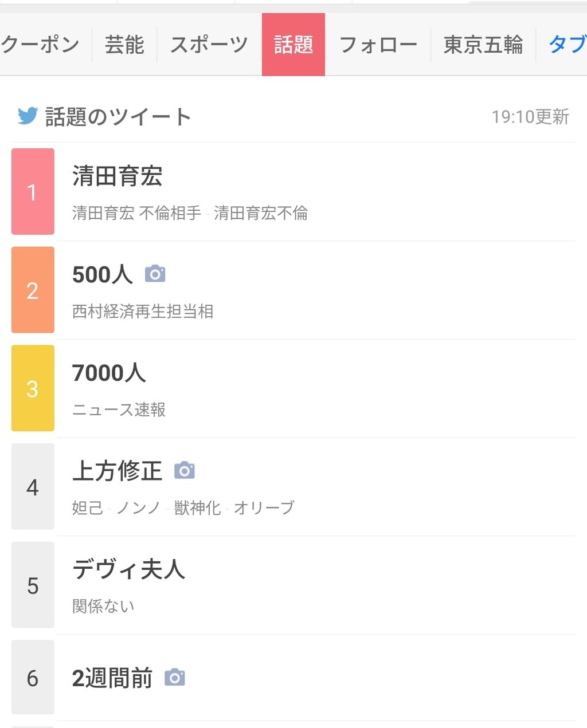The image size is (587, 728).
Task: Click camera icon next to 2週間前
Action: [x=175, y=678]
